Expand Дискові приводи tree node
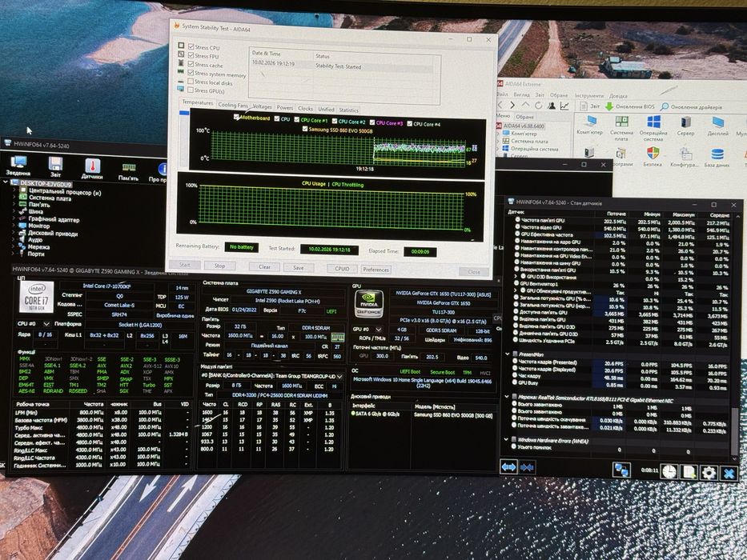 click(14, 232)
